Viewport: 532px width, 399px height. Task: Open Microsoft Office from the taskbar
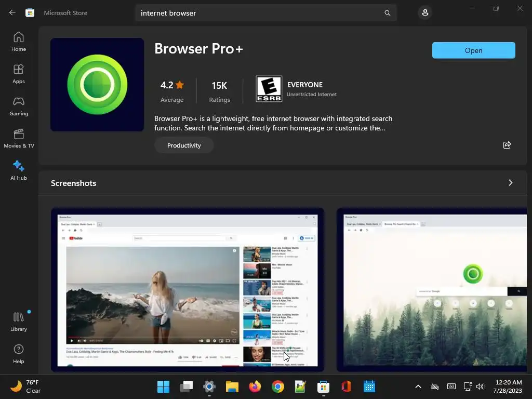346,387
